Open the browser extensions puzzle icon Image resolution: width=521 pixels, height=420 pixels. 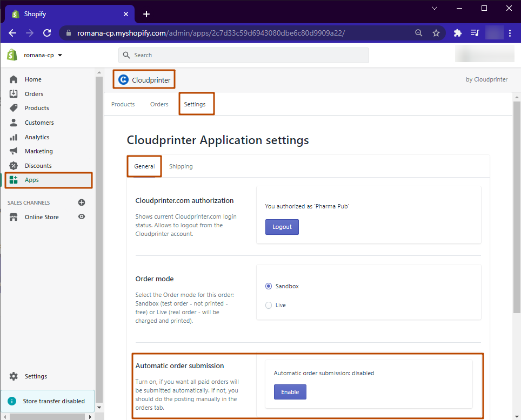point(458,33)
